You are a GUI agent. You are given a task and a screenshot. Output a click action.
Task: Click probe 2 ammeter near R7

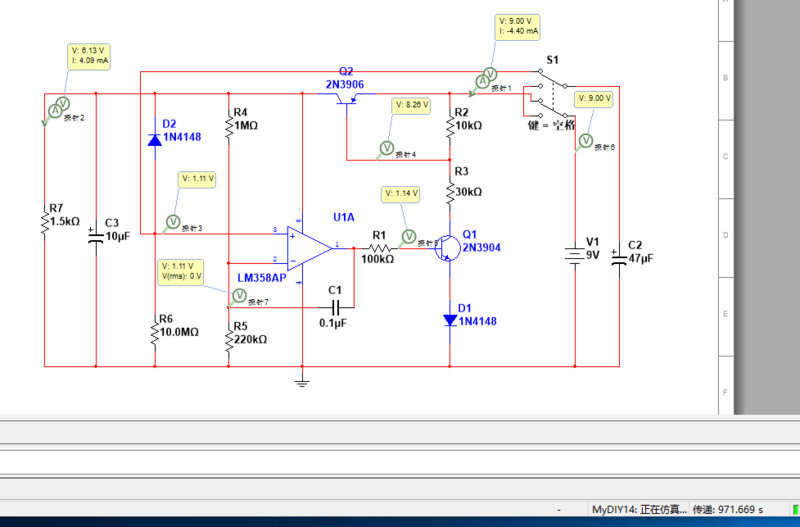coord(58,105)
